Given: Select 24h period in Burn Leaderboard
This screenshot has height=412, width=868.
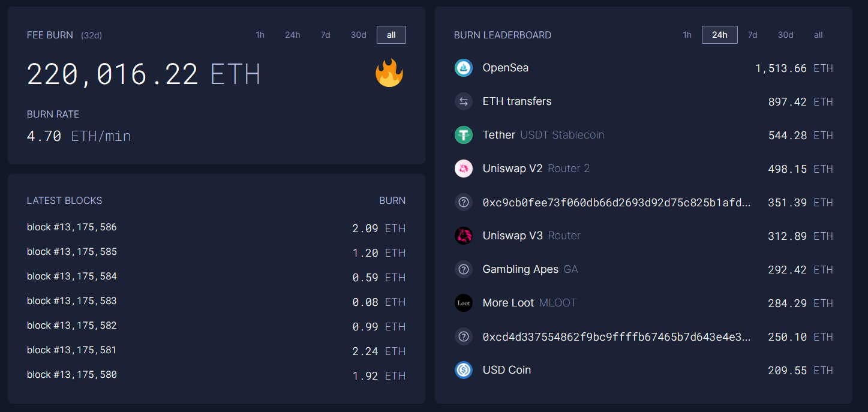Looking at the screenshot, I should point(720,35).
